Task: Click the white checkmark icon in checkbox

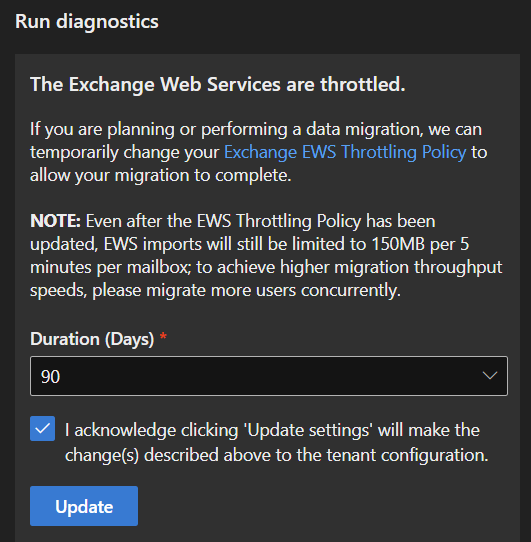Action: point(43,429)
